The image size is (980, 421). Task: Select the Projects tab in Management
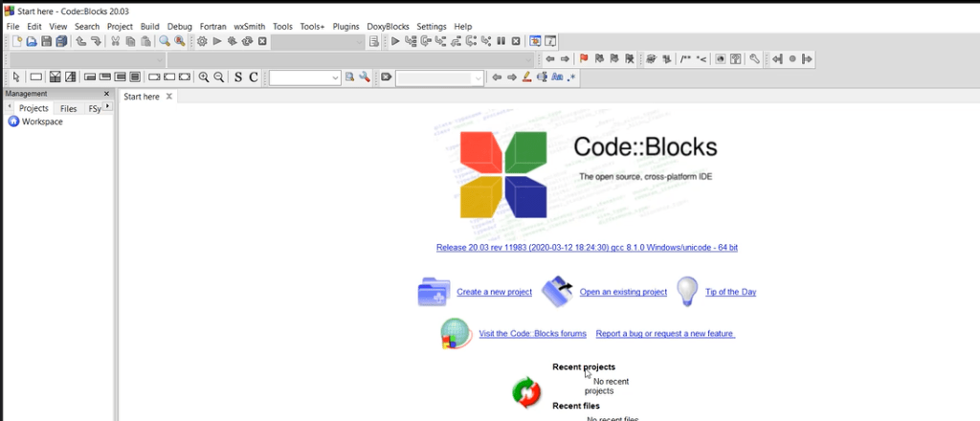33,108
